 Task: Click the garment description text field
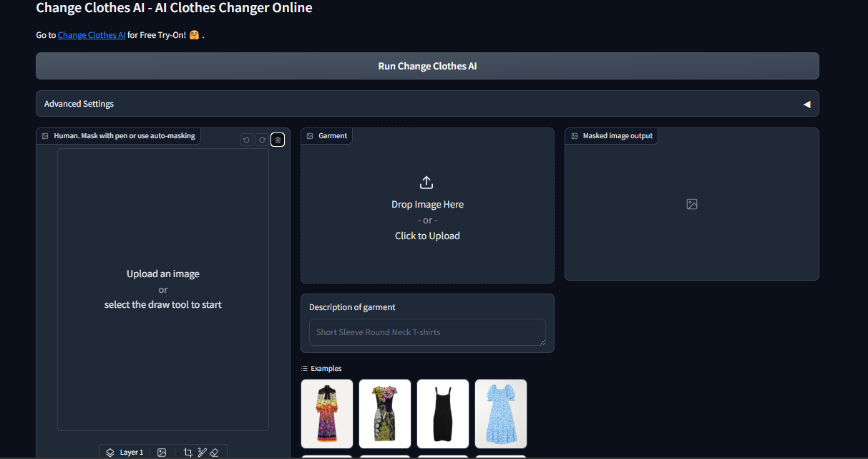(x=426, y=332)
